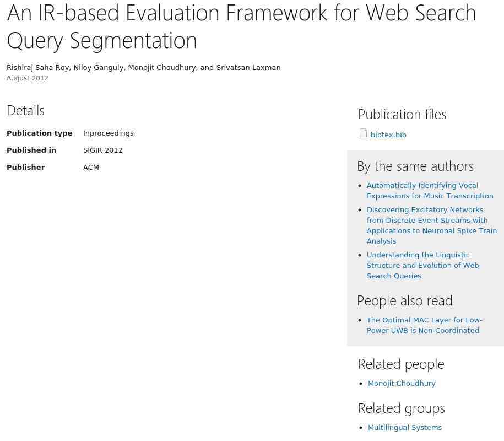
Task: Click the Details section heading
Action: [x=25, y=110]
